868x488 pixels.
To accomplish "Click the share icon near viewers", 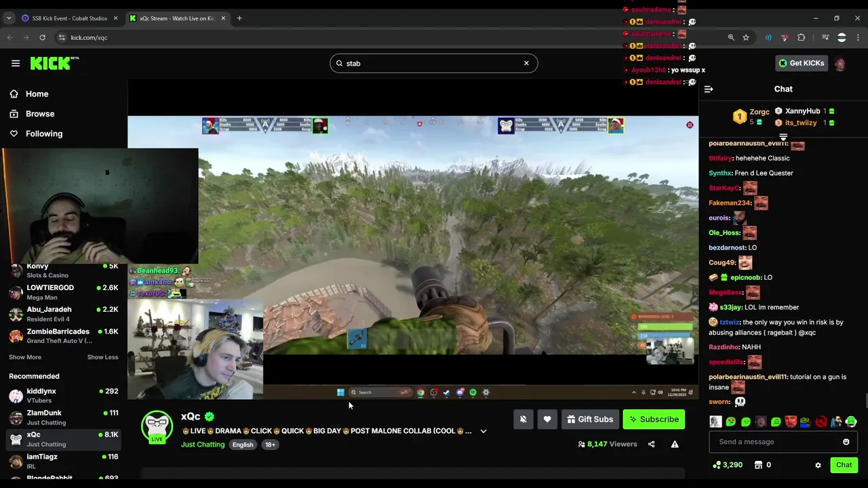I will click(x=651, y=445).
